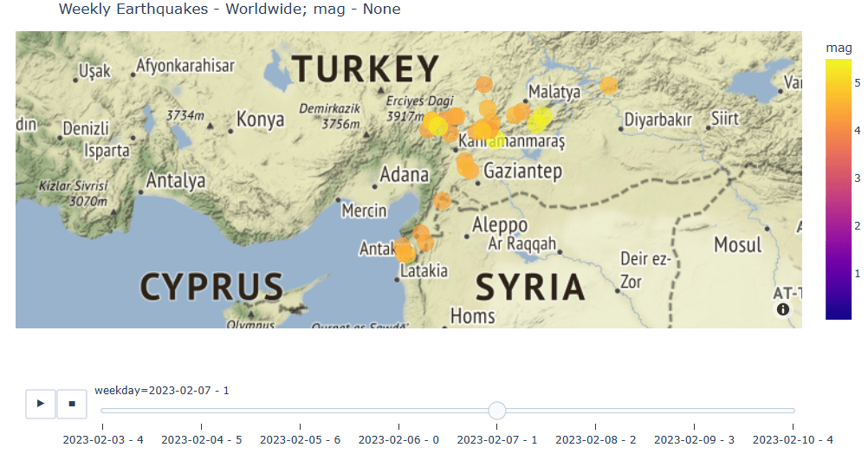Click the Gaziantep city label
The width and height of the screenshot is (868, 454).
[x=522, y=171]
